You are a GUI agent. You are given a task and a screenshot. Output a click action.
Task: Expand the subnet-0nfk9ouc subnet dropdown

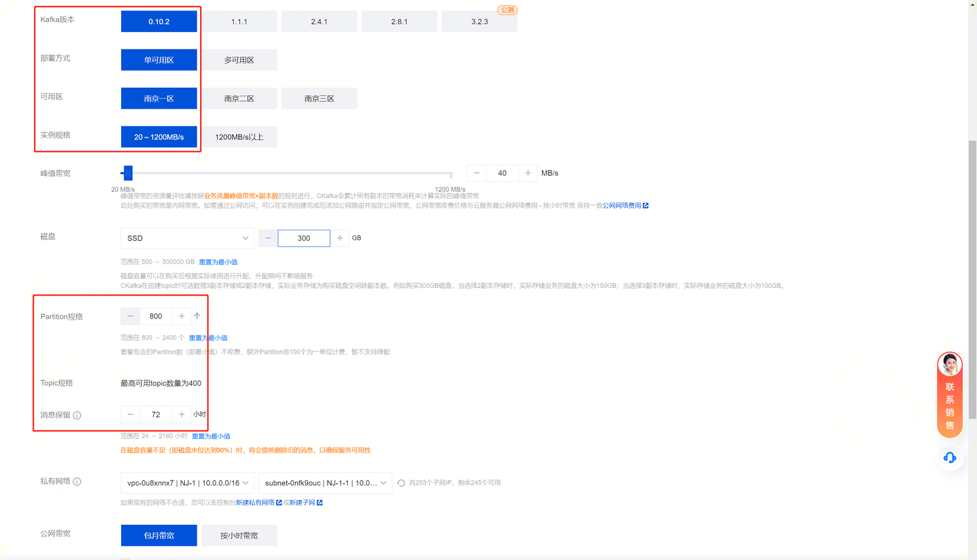325,483
